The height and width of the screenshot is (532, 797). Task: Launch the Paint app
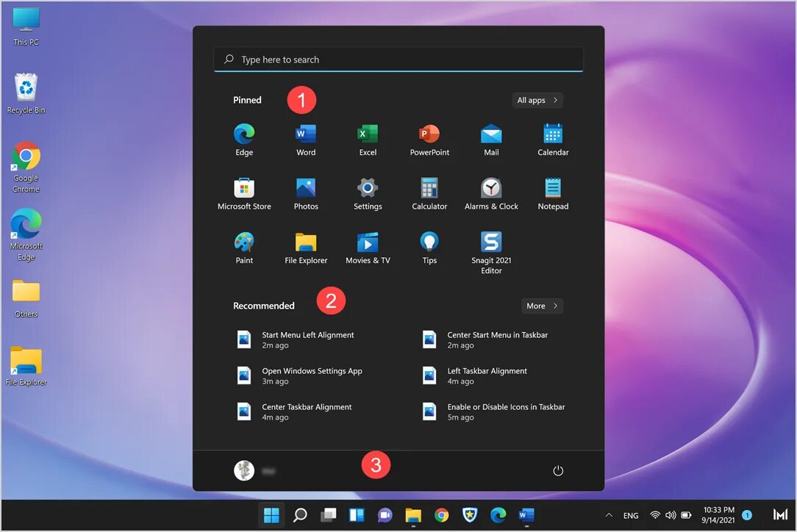(244, 248)
